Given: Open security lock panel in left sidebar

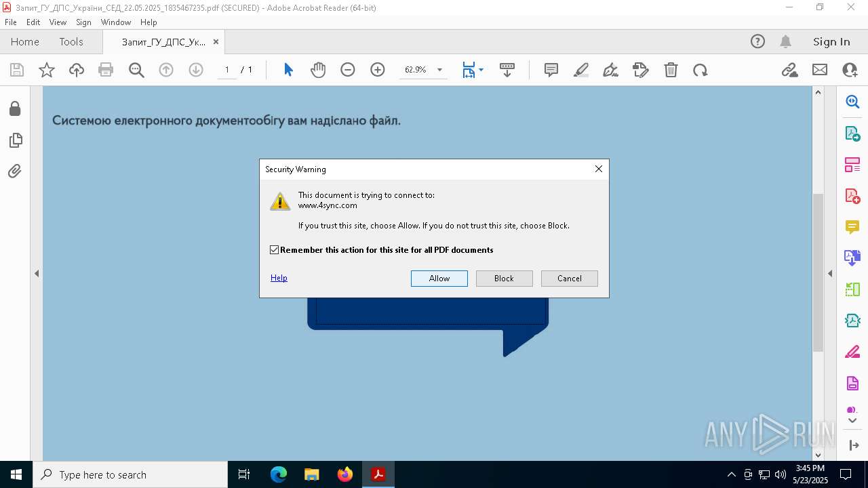Looking at the screenshot, I should pyautogui.click(x=15, y=109).
